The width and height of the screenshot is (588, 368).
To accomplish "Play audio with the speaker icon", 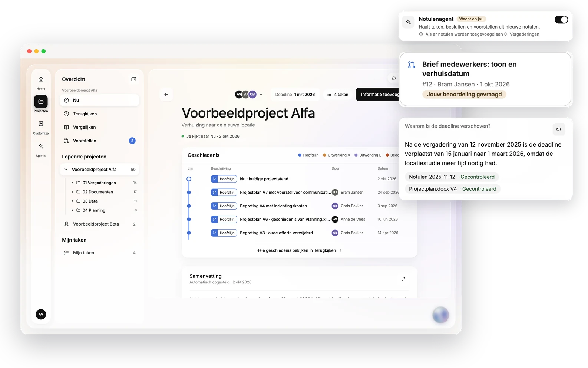I will point(559,129).
